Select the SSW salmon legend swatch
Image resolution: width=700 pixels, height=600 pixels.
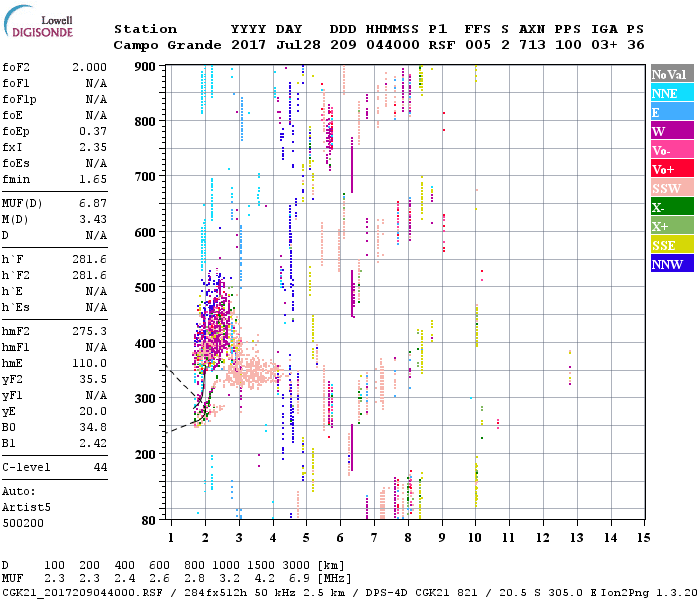coord(672,188)
